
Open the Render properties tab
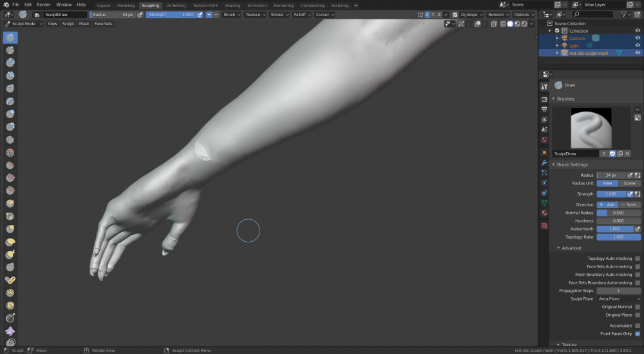click(544, 99)
